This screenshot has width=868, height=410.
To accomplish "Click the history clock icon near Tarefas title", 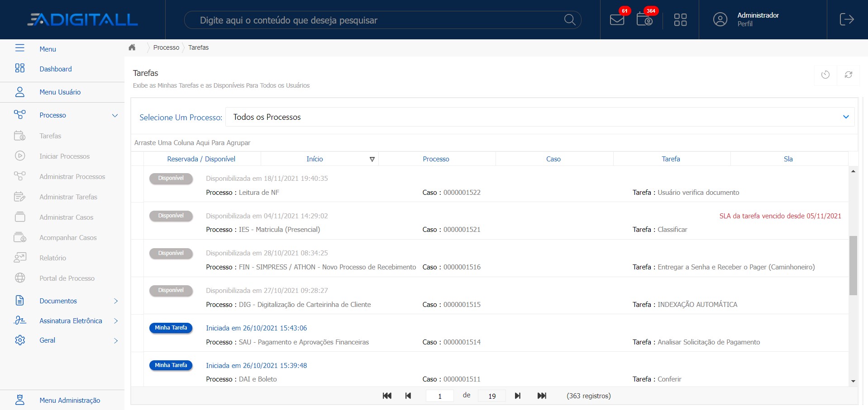I will pyautogui.click(x=825, y=75).
